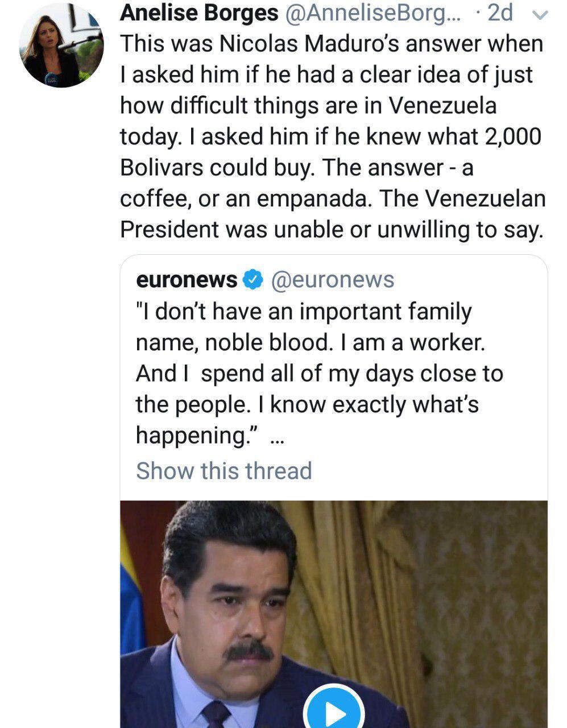The width and height of the screenshot is (567, 728).
Task: Open the @AnneliseBorg handle link
Action: click(373, 13)
